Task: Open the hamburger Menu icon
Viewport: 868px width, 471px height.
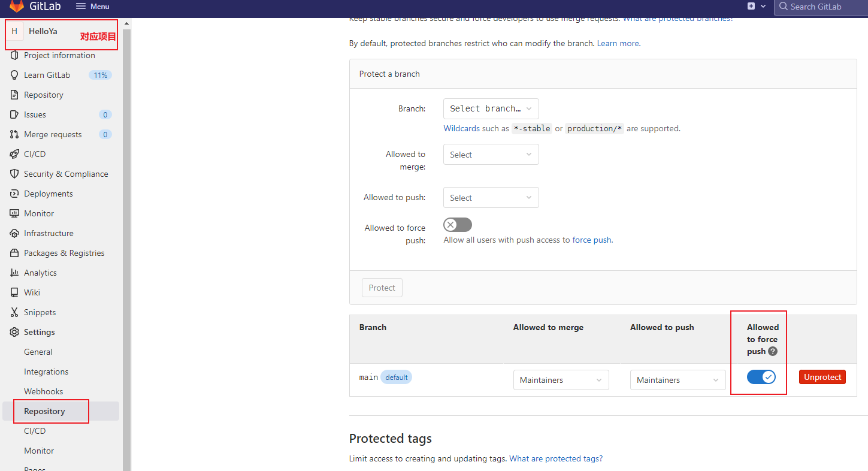Action: (x=81, y=6)
